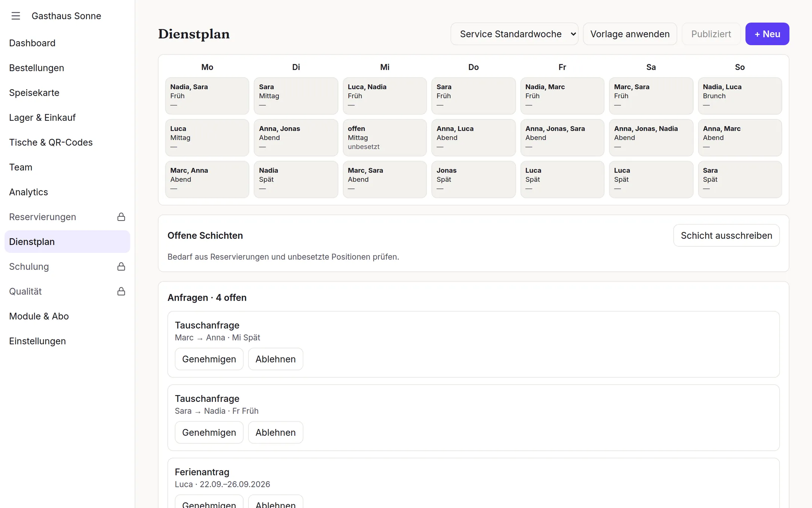Click Vorlage anwenden button
812x508 pixels.
pos(630,34)
